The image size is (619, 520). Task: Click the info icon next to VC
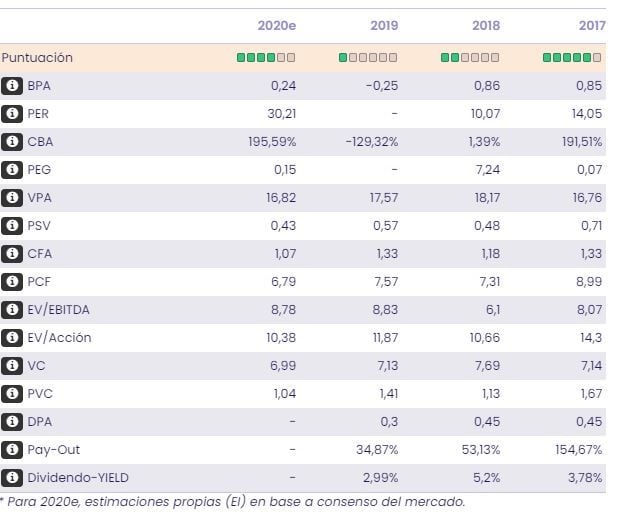point(13,366)
